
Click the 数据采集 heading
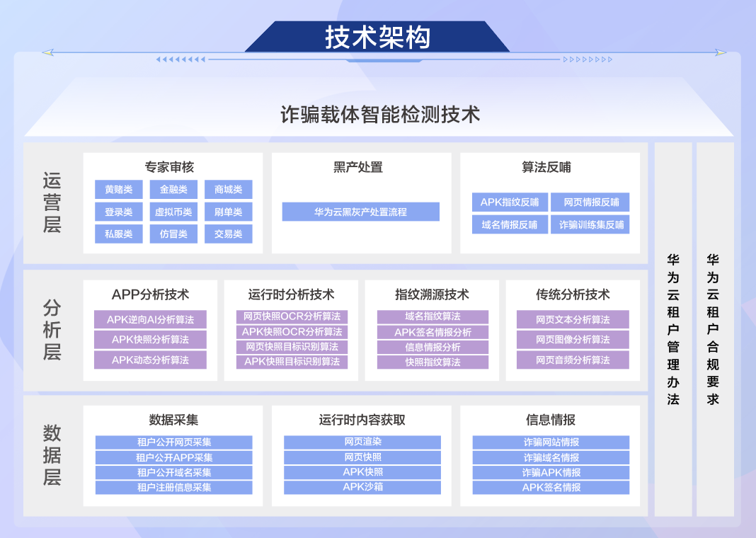pos(173,420)
